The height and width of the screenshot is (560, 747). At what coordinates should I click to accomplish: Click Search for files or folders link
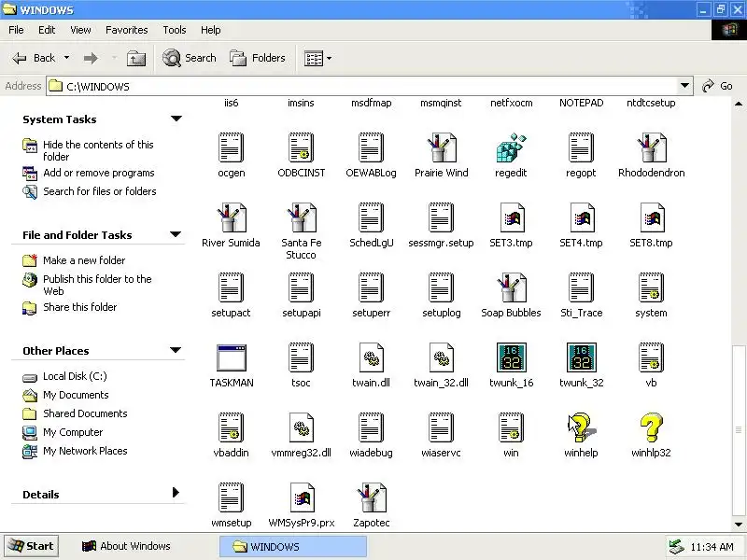coord(100,191)
